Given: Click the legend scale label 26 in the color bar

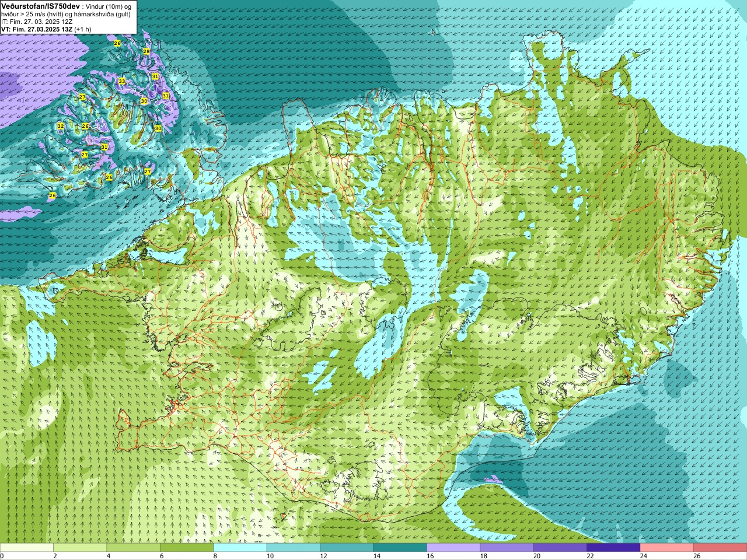Looking at the screenshot, I should coord(697,556).
